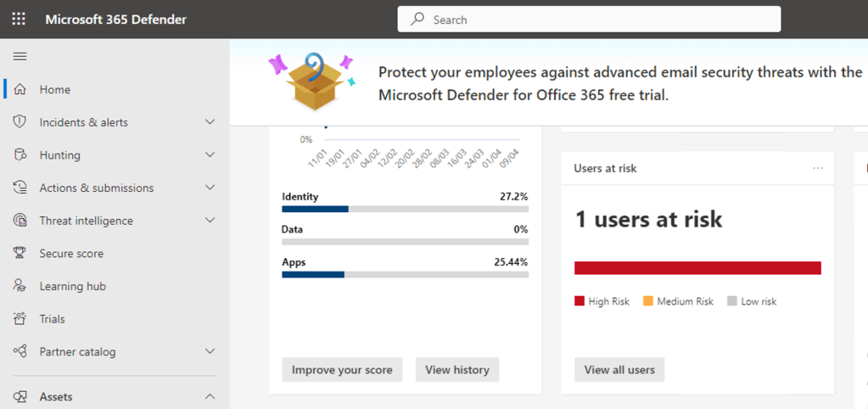This screenshot has height=409, width=868.
Task: Click the Secure score trophy icon
Action: click(x=20, y=253)
